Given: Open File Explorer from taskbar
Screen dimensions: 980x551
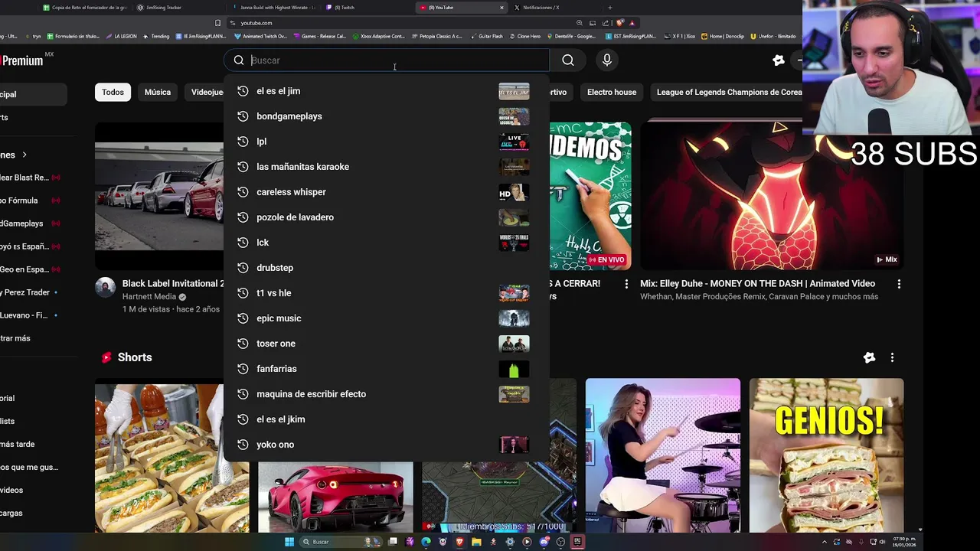Looking at the screenshot, I should [x=476, y=542].
